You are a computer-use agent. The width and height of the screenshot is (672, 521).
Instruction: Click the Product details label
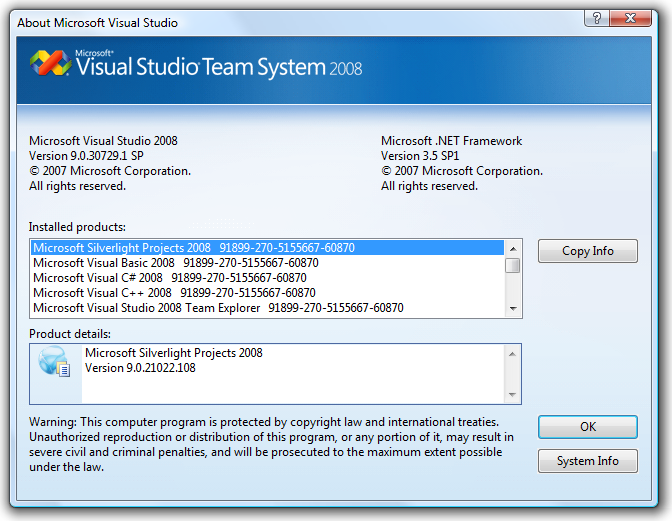click(x=70, y=334)
